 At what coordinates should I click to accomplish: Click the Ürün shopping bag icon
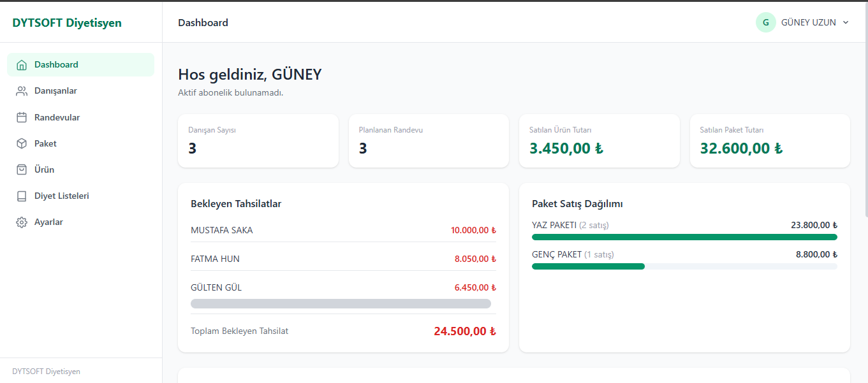22,170
